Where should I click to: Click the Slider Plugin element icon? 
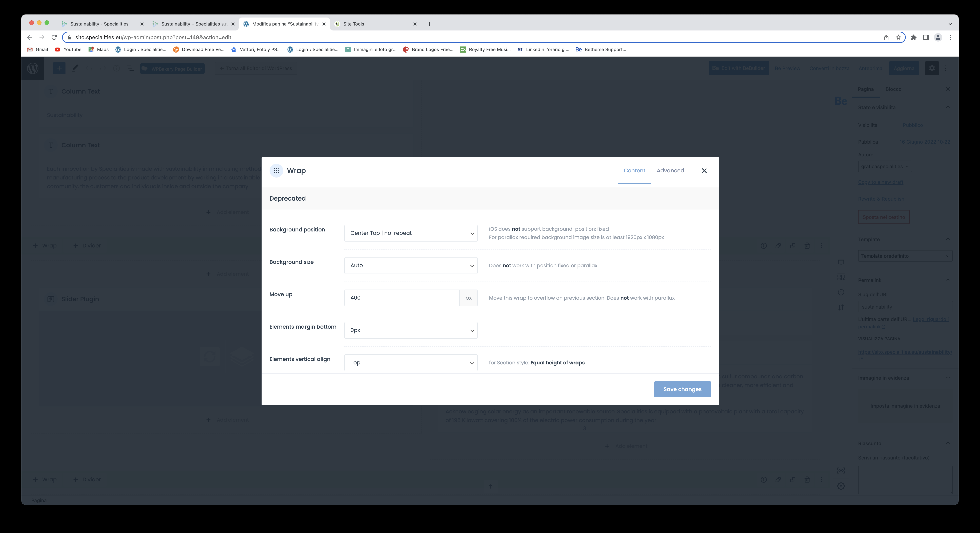click(51, 299)
